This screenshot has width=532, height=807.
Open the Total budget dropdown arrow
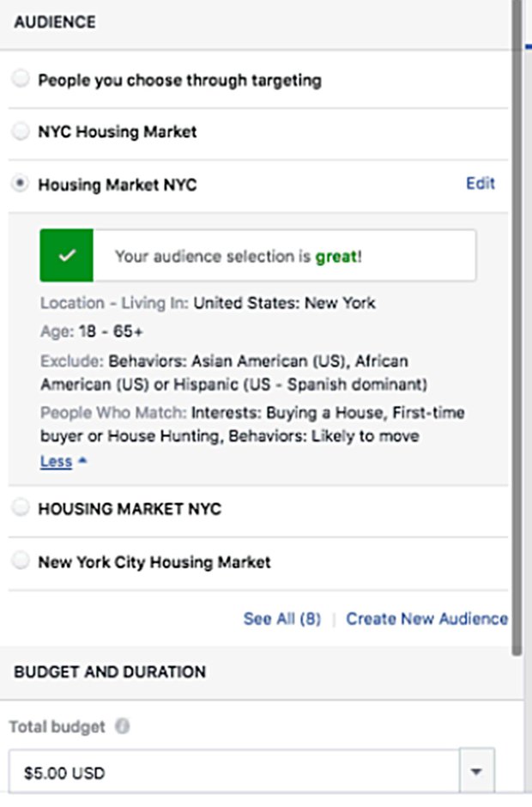[476, 773]
